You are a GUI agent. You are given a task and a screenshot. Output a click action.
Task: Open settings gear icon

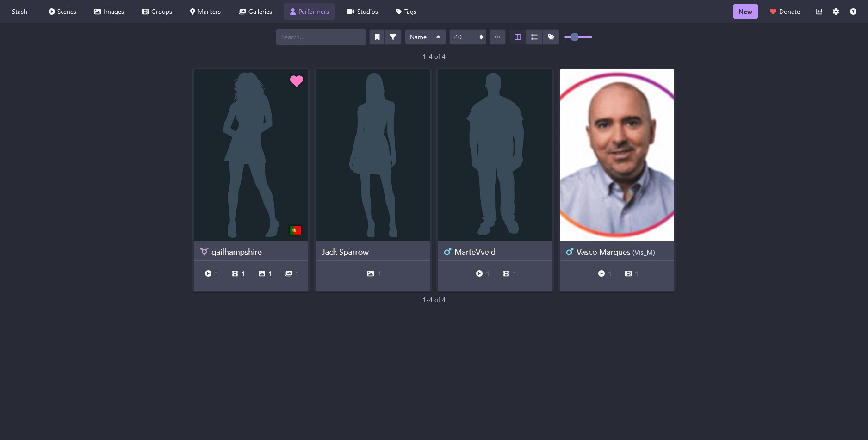pyautogui.click(x=836, y=12)
